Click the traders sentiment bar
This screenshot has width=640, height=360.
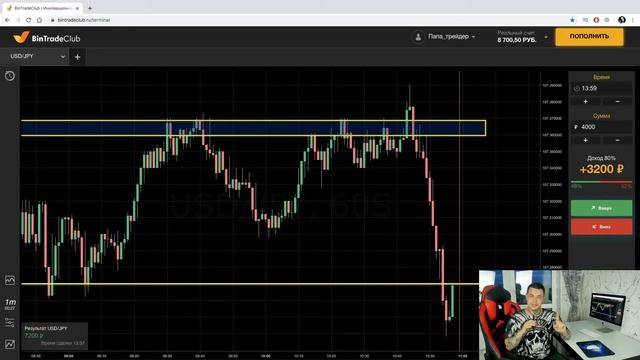pos(601,182)
